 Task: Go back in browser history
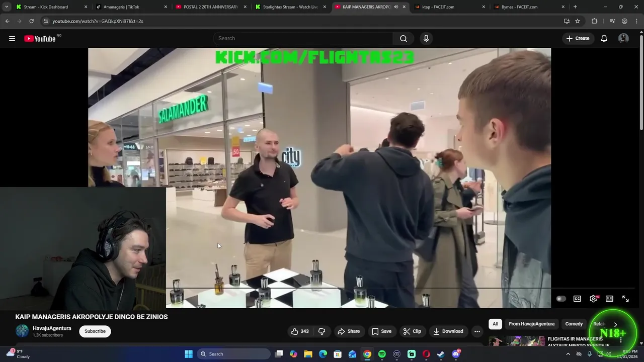pos(7,21)
